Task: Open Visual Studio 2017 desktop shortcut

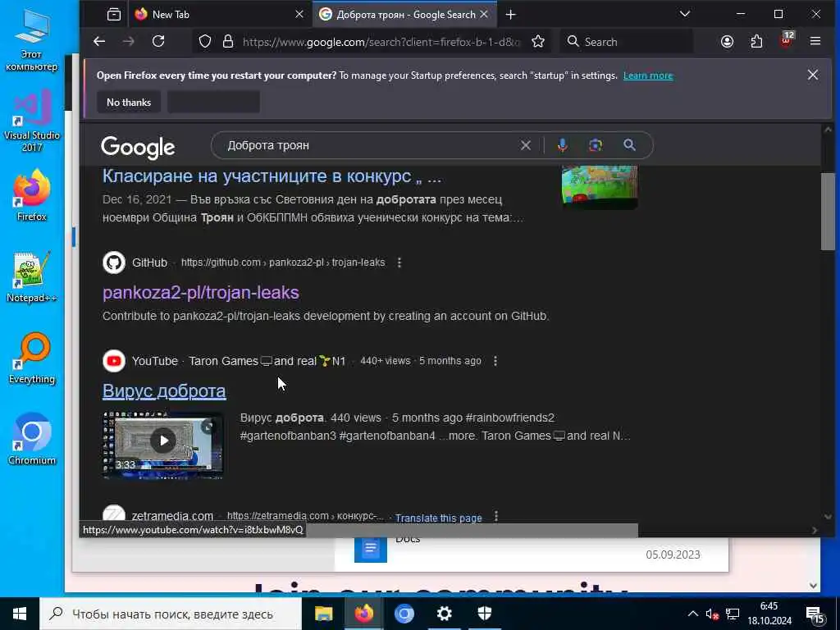Action: 32,121
